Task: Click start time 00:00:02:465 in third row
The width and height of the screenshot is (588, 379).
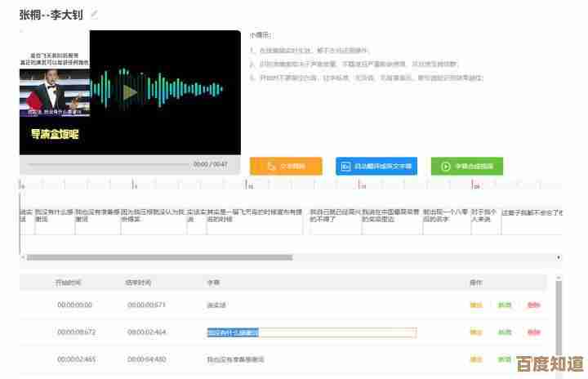Action: click(x=76, y=359)
